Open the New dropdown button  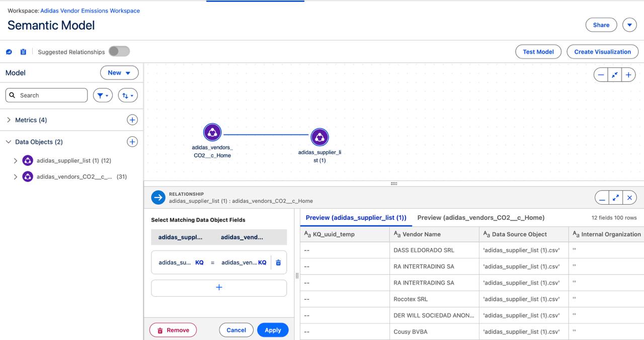tap(119, 73)
